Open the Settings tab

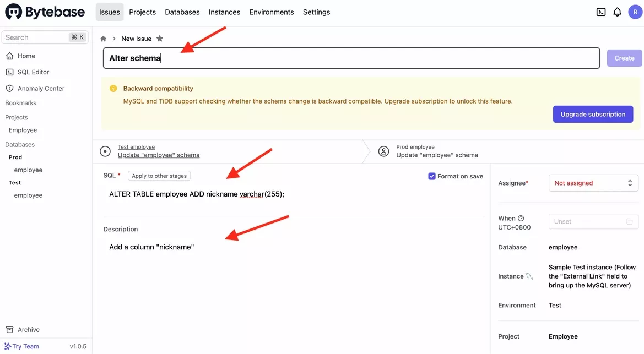pos(316,12)
